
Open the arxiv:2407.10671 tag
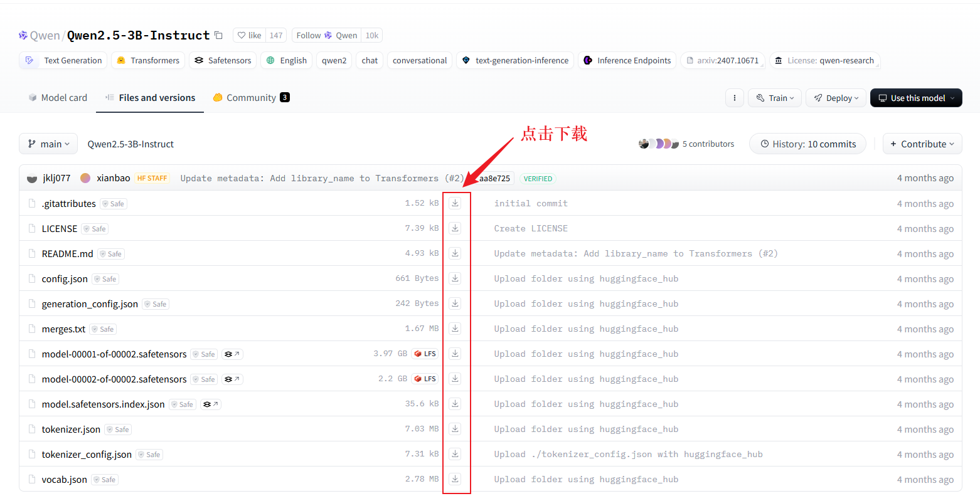722,60
